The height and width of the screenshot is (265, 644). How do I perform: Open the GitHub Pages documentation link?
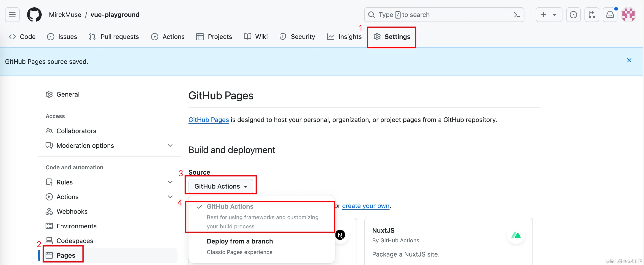tap(208, 120)
